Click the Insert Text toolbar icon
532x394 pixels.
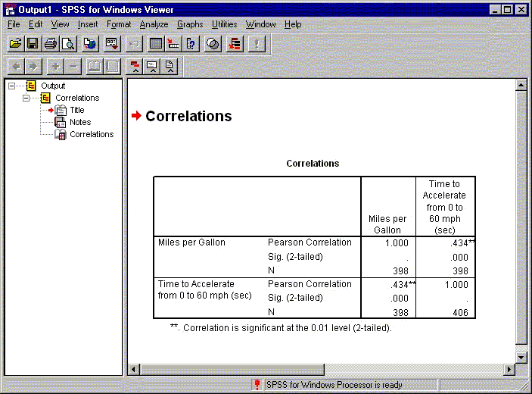pyautogui.click(x=170, y=66)
